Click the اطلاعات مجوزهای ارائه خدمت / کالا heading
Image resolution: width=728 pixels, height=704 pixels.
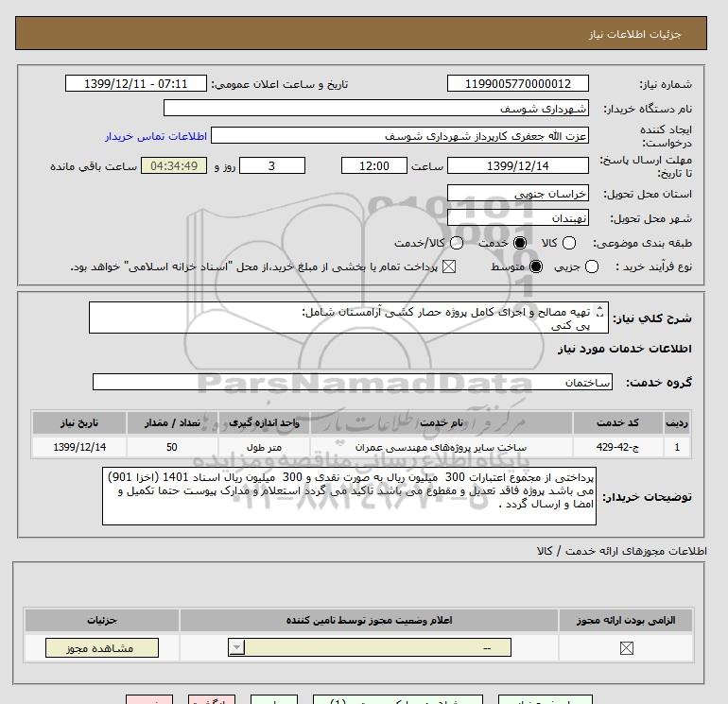622,551
